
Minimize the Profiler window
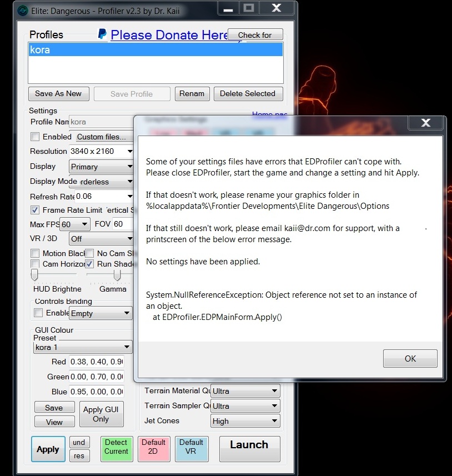click(228, 8)
